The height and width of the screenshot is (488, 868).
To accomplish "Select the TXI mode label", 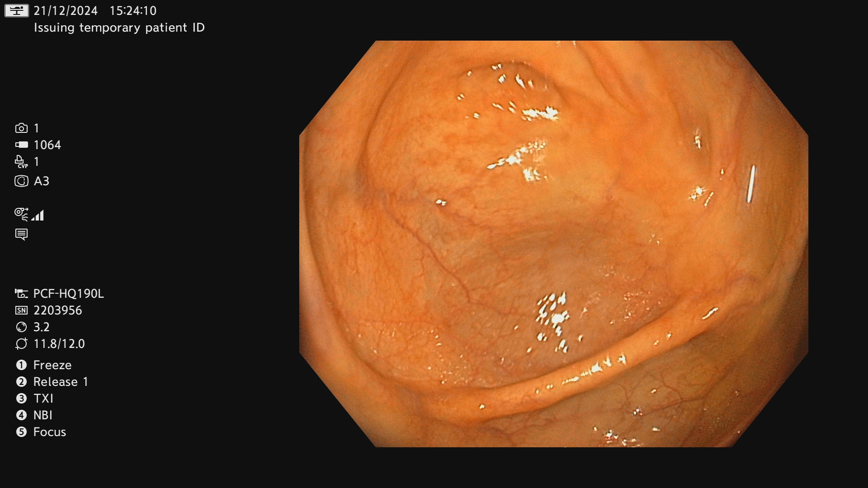I will click(x=43, y=399).
